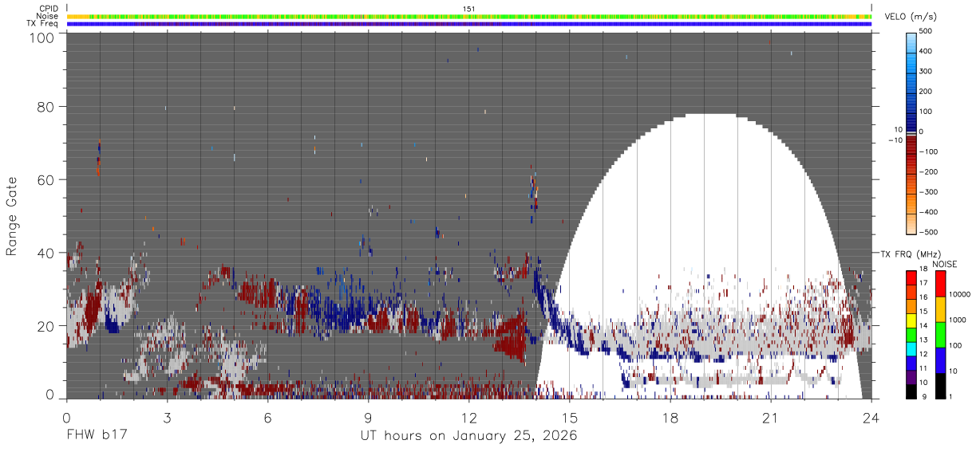Click the NOISE color scale
The width and height of the screenshot is (980, 452).
tap(940, 334)
